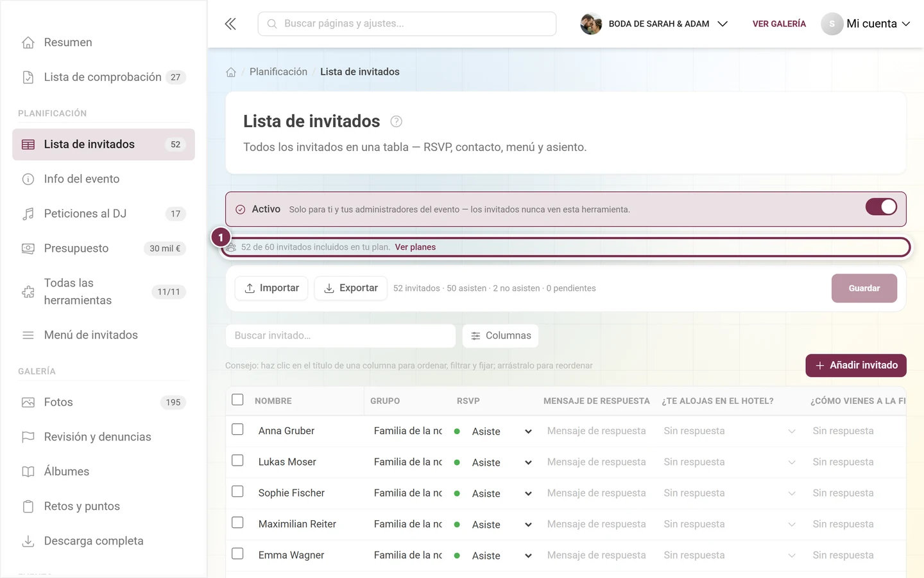Open hotel answer dropdown for Sophie Fischer
This screenshot has height=578, width=924.
[x=730, y=493]
